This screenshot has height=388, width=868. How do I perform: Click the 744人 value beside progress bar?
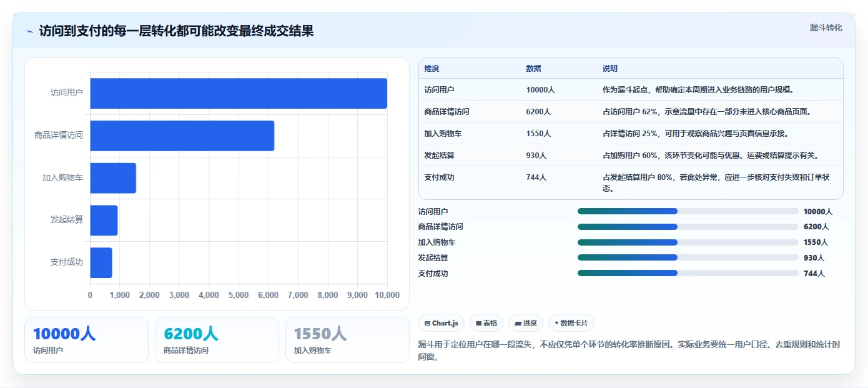pos(814,274)
